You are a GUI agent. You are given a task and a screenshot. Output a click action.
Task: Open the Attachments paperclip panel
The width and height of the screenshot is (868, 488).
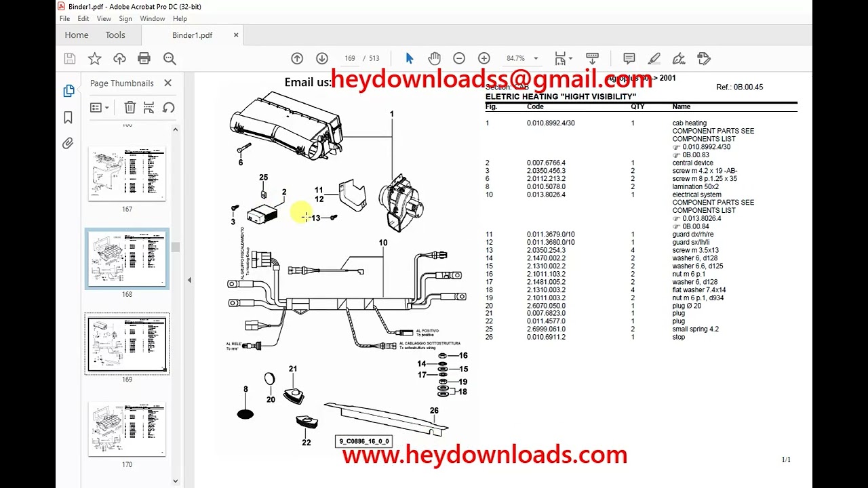(68, 143)
